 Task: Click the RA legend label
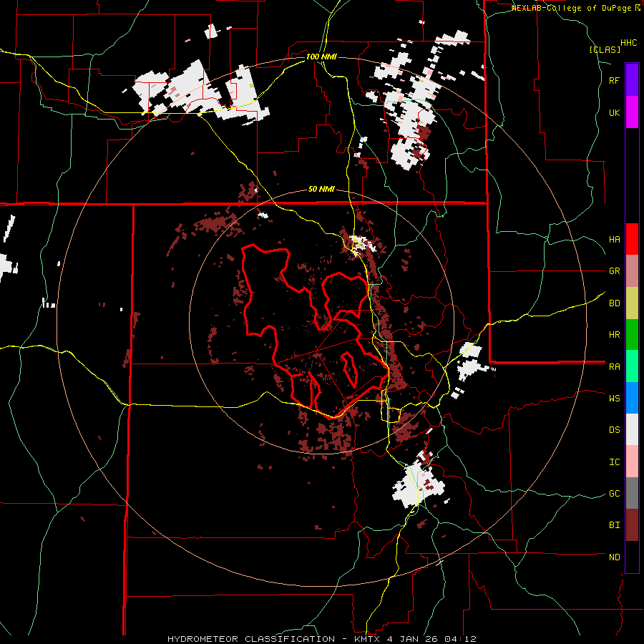click(614, 367)
